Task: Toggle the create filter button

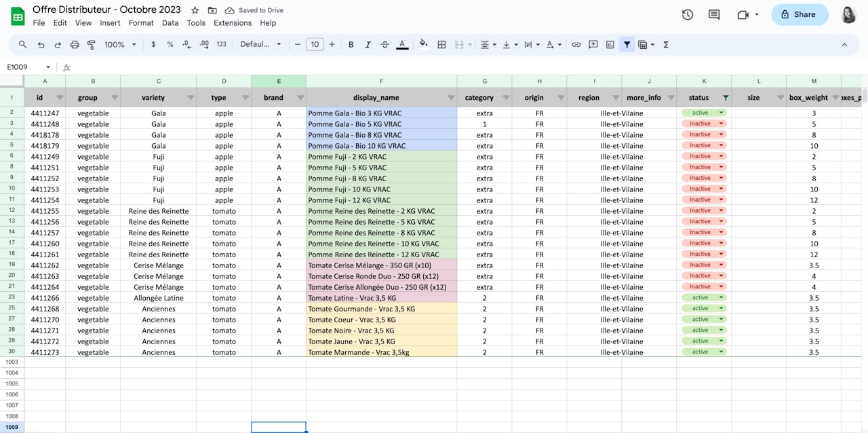Action: pyautogui.click(x=627, y=45)
